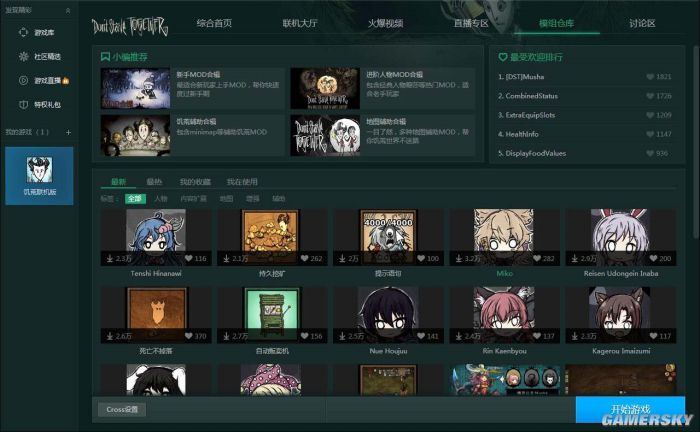
Task: Open the 特权礼包 gift pack shield icon
Action: click(x=23, y=104)
